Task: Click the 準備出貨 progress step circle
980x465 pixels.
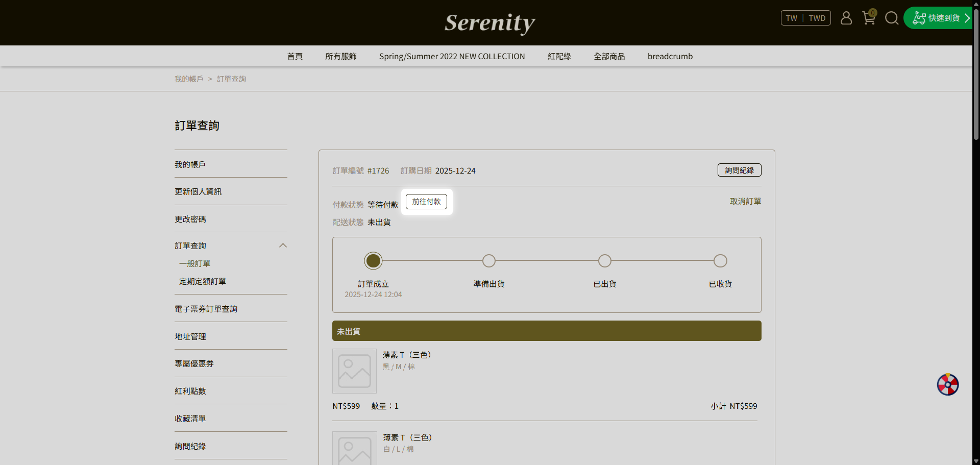Action: 488,261
